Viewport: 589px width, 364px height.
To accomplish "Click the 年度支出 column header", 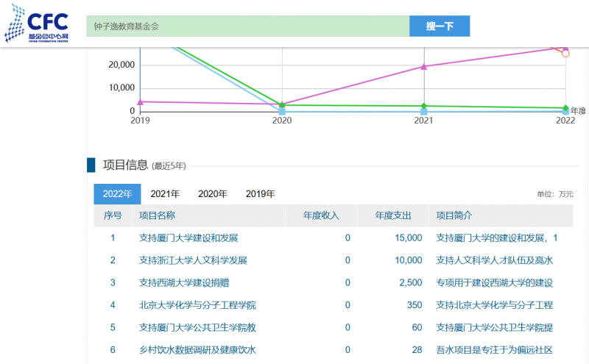I will click(393, 215).
